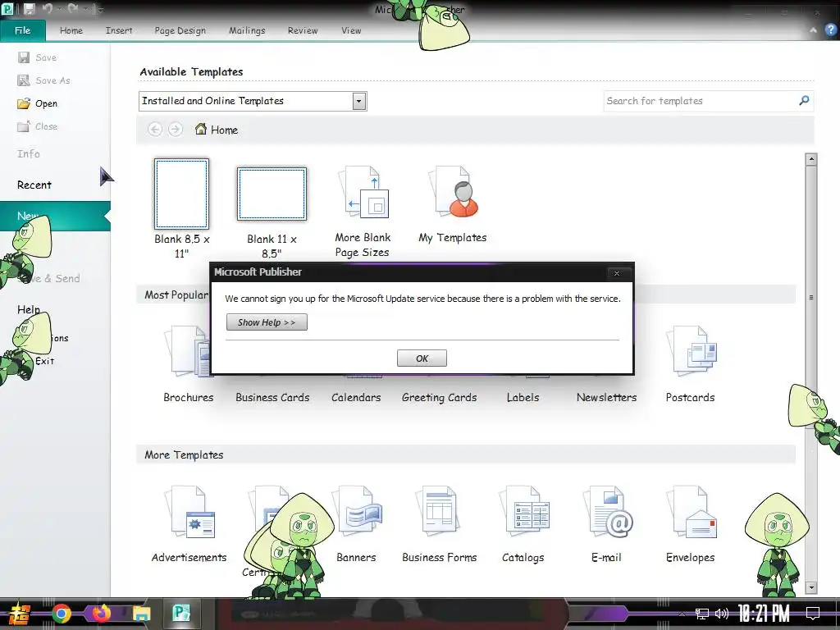Click the Newsletters label
This screenshot has width=840, height=630.
(606, 398)
